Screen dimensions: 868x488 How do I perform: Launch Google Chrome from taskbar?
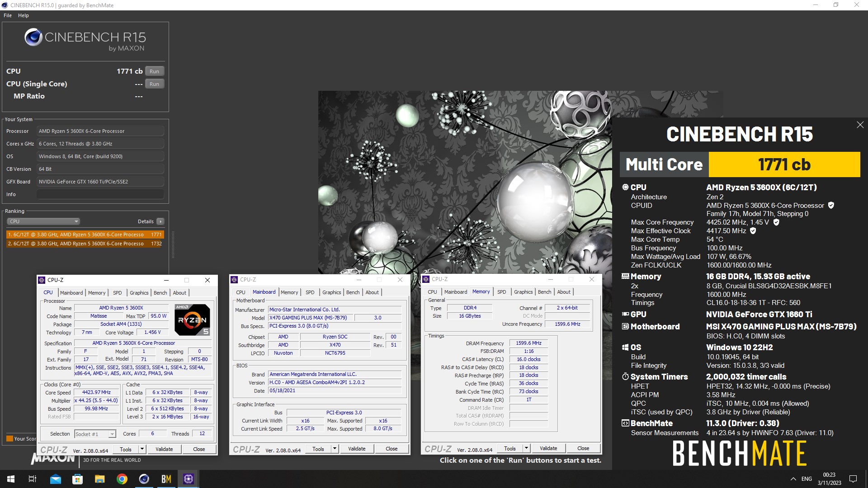122,479
